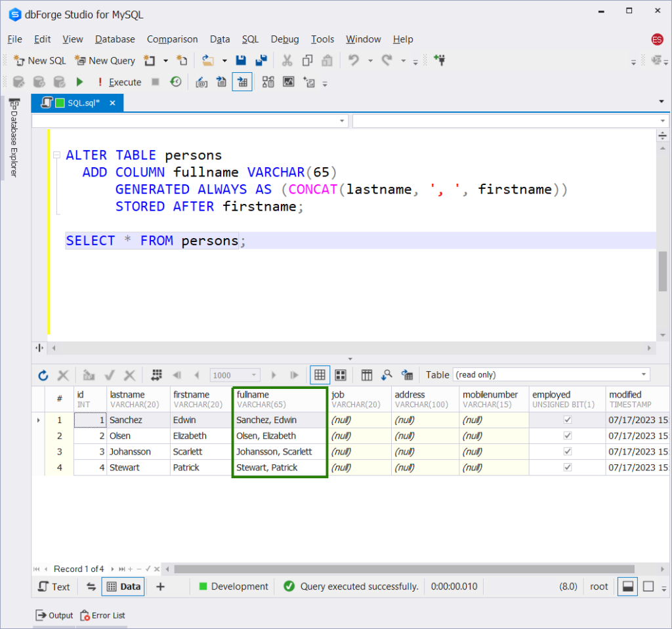This screenshot has width=672, height=629.
Task: Click the Undo arrow icon
Action: pyautogui.click(x=354, y=60)
